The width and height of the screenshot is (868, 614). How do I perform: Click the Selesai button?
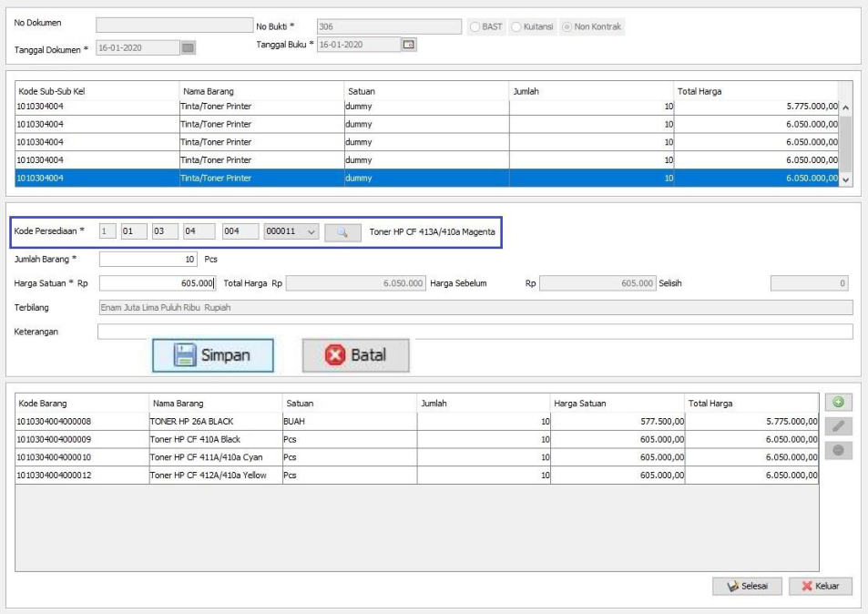pos(746,586)
